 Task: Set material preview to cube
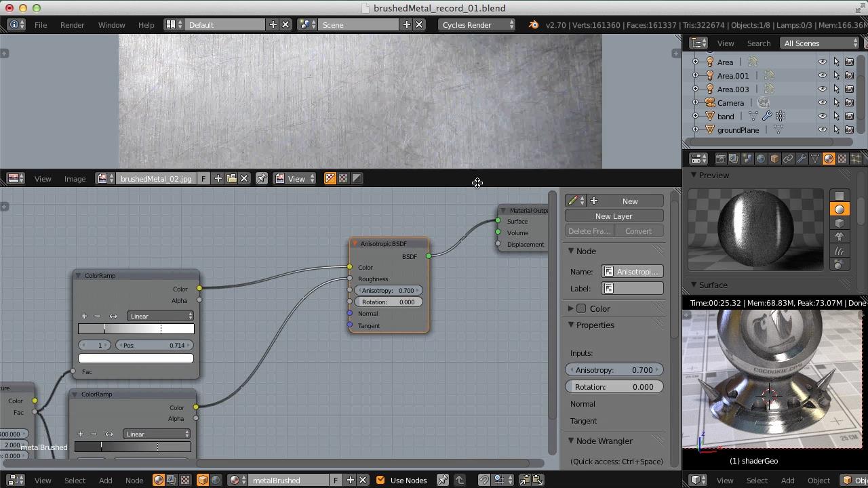pos(840,223)
